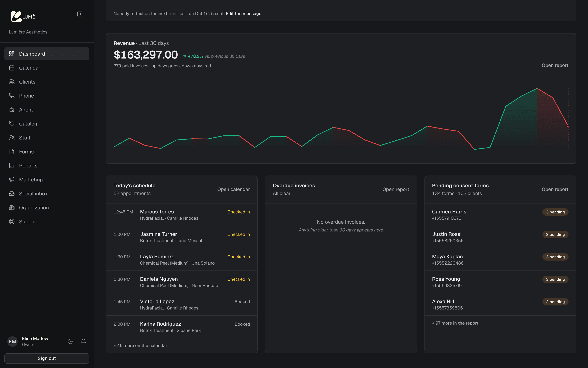Click the Lumière Aesthetics organization name
This screenshot has width=588, height=368.
click(x=28, y=32)
